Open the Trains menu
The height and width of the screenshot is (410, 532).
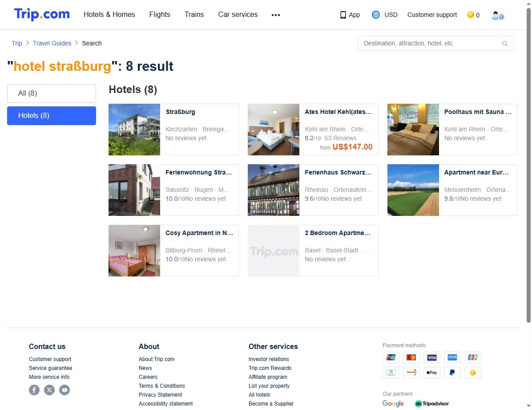(x=194, y=15)
